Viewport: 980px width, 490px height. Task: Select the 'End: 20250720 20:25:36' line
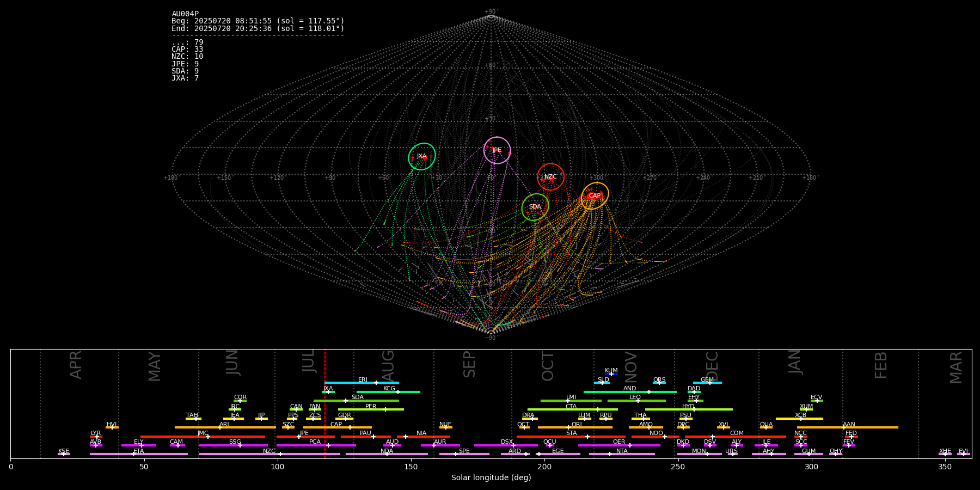tap(258, 28)
